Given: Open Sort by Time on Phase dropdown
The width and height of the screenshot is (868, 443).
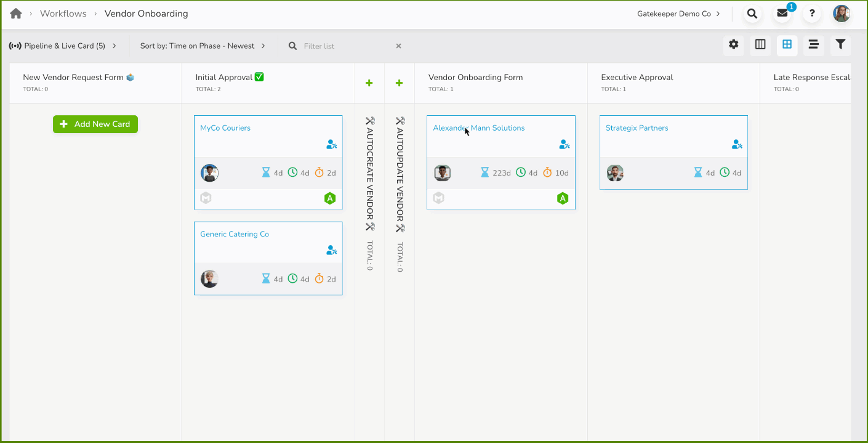Looking at the screenshot, I should 203,46.
